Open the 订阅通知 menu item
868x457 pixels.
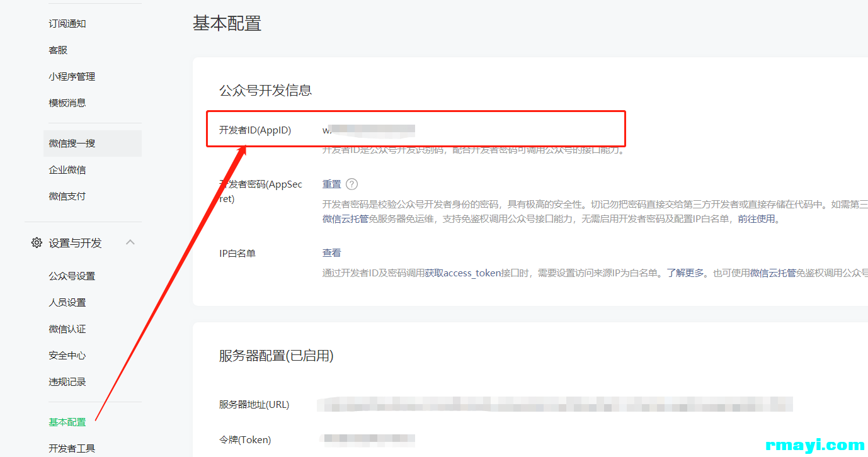point(67,24)
